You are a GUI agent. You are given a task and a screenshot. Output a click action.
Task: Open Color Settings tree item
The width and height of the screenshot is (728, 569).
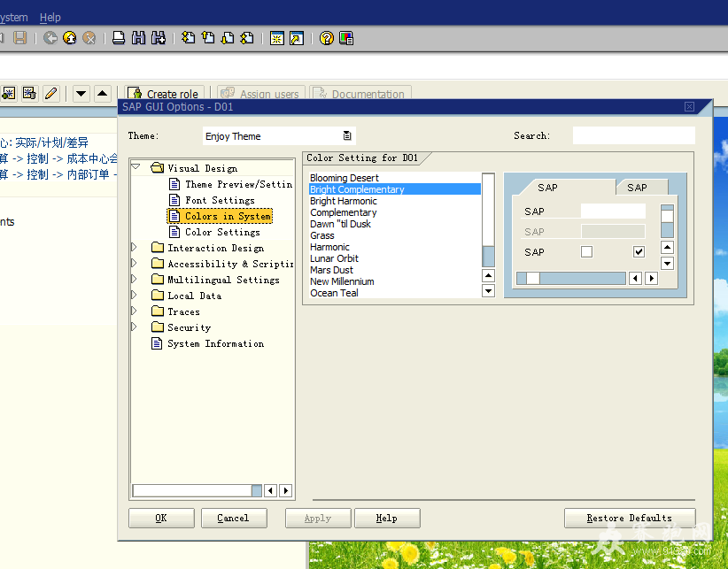click(222, 231)
